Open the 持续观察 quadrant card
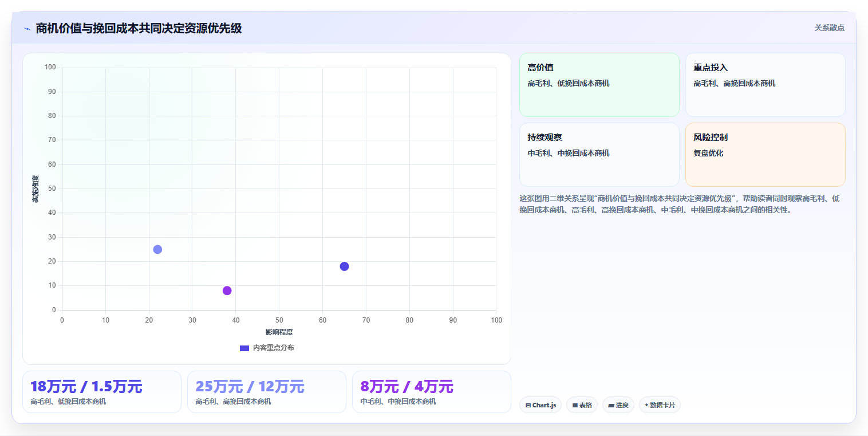 [599, 155]
